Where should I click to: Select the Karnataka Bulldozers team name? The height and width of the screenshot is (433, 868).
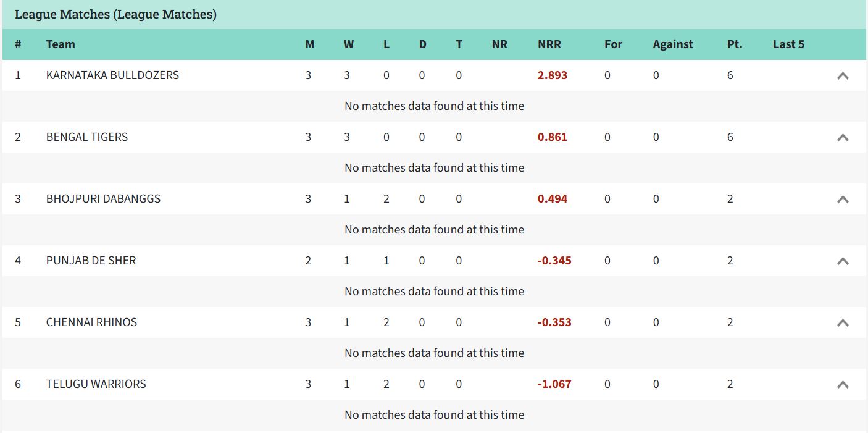point(111,75)
